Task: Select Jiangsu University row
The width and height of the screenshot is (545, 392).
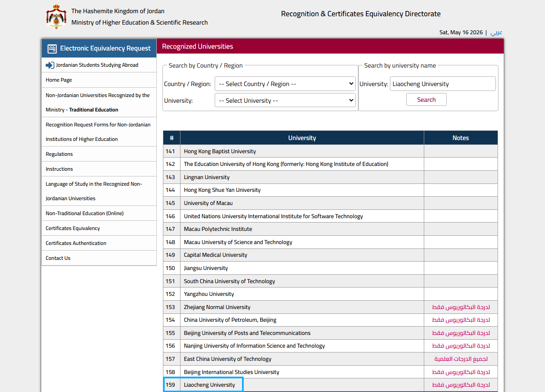Action: (330, 268)
